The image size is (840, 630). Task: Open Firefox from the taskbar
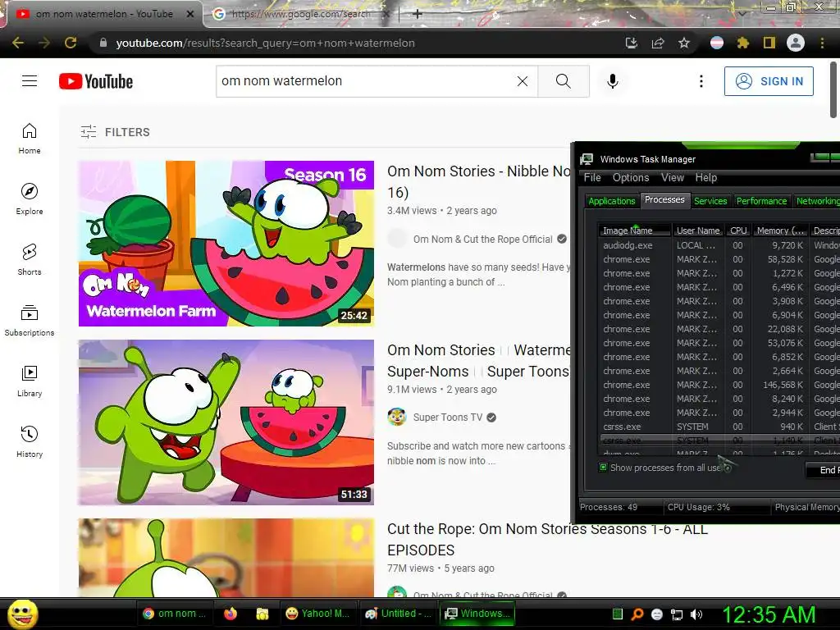(x=231, y=614)
